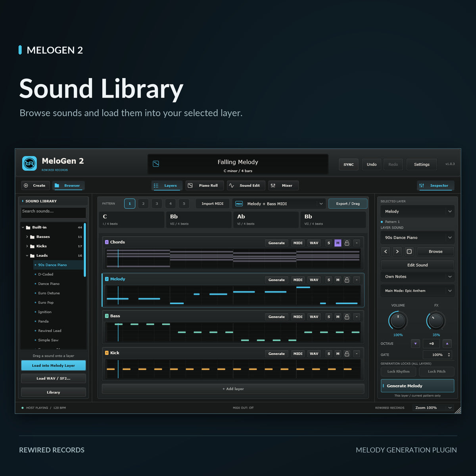This screenshot has width=476, height=476.
Task: Click the dice randomize sound icon
Action: [409, 251]
